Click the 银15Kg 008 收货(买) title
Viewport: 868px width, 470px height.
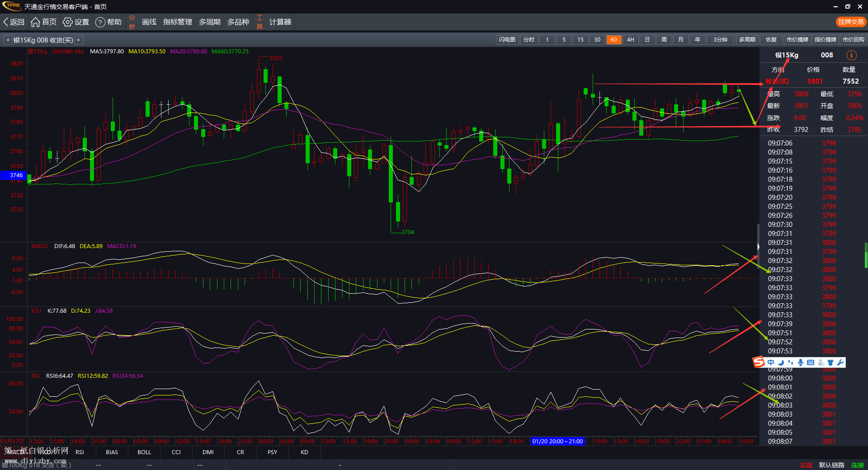tap(43, 40)
